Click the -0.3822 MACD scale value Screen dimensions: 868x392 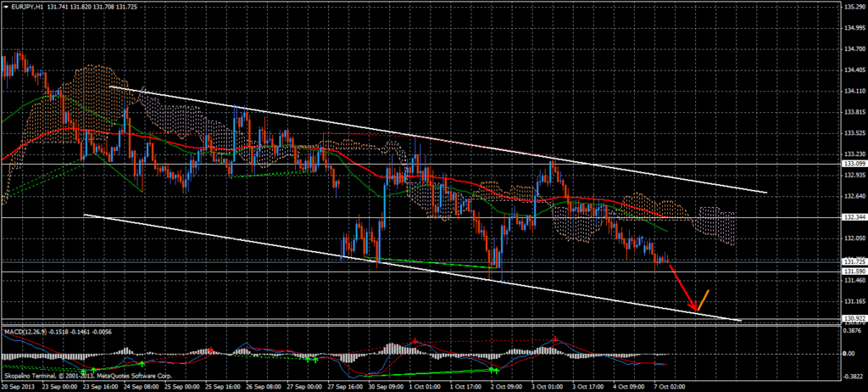854,375
